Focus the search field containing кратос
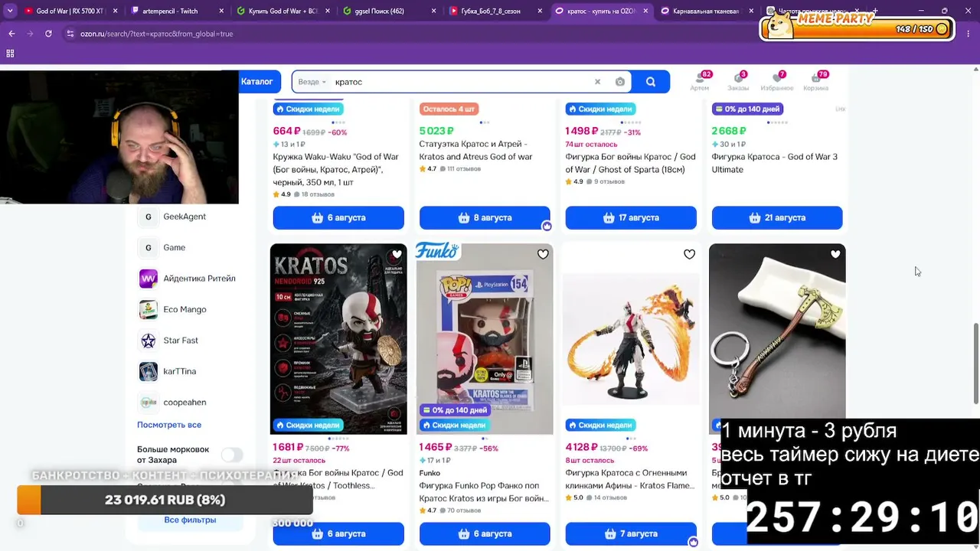The height and width of the screenshot is (551, 980). click(461, 82)
